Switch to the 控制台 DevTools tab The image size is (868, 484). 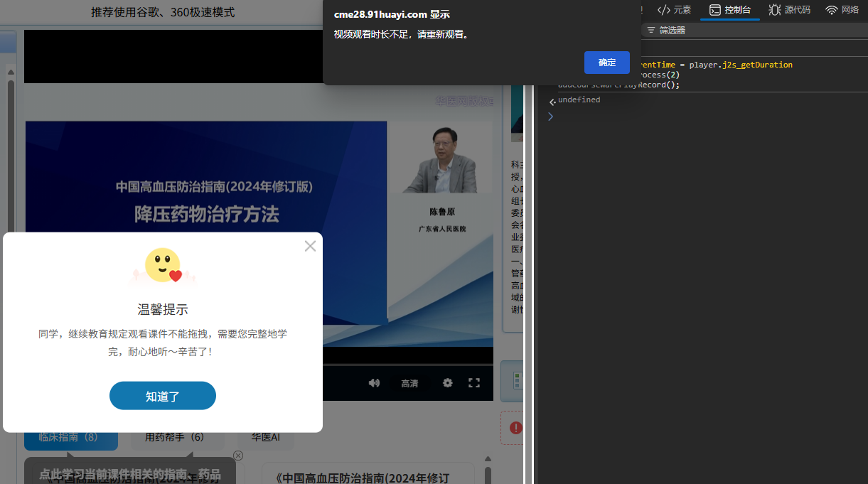pyautogui.click(x=730, y=10)
